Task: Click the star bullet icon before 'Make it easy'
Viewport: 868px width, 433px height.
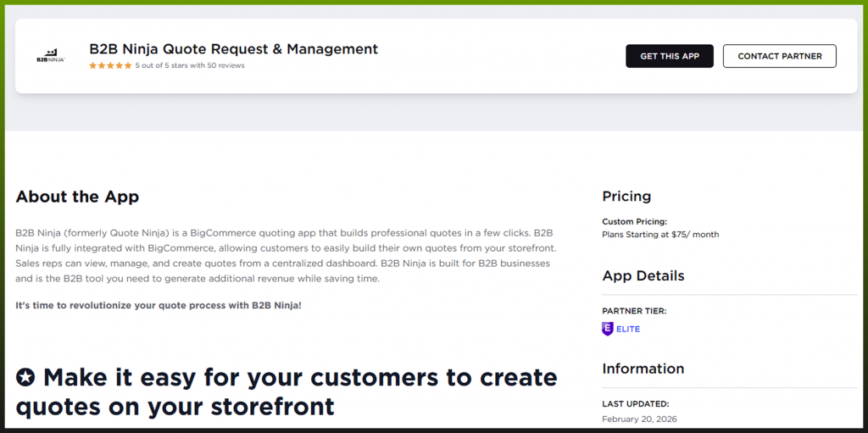Action: [25, 378]
